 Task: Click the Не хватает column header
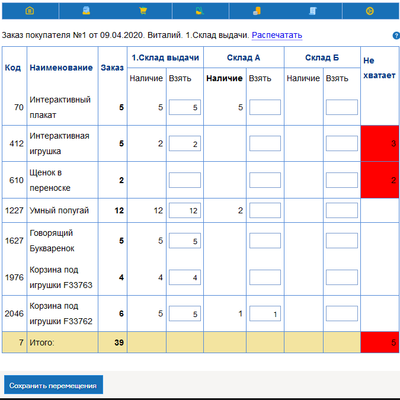point(379,68)
